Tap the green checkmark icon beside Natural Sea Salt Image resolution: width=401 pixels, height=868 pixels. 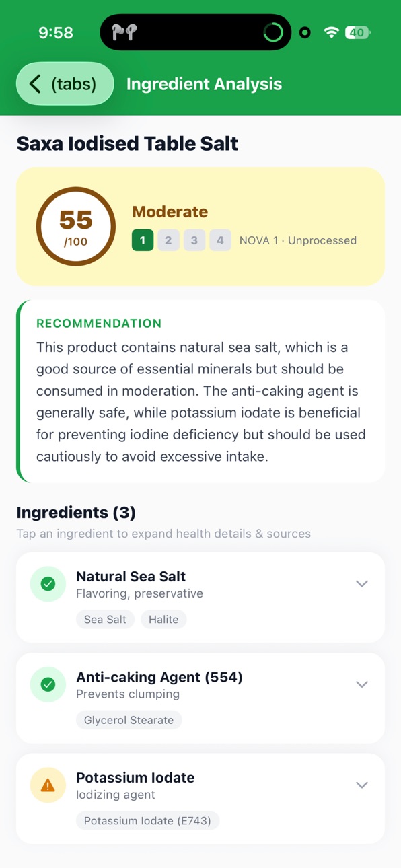(48, 584)
